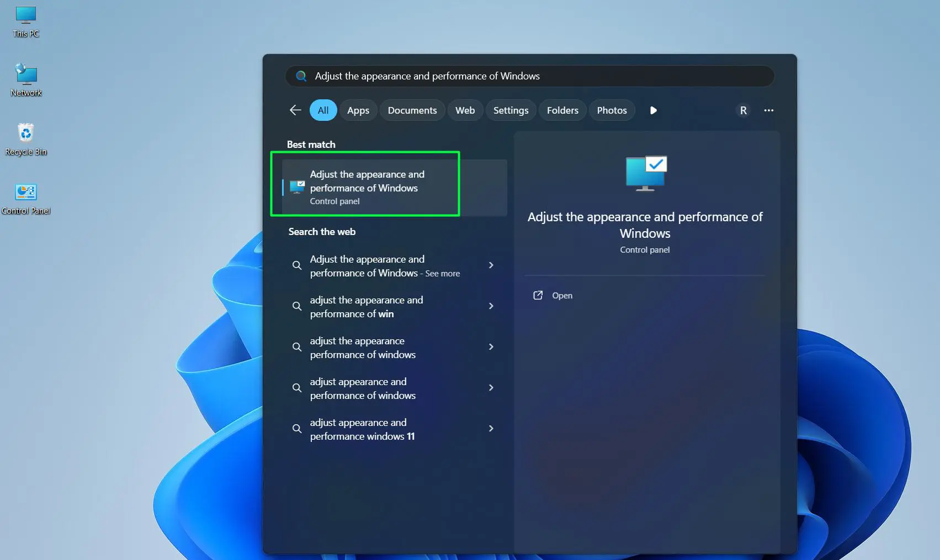Click the monitor icon in the preview pane
Viewport: 940px width, 560px height.
(x=645, y=173)
